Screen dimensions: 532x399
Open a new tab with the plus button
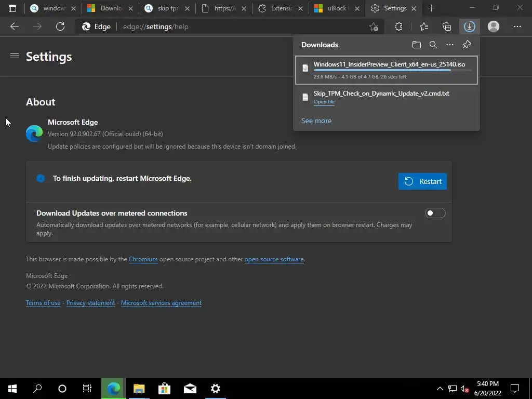[431, 8]
